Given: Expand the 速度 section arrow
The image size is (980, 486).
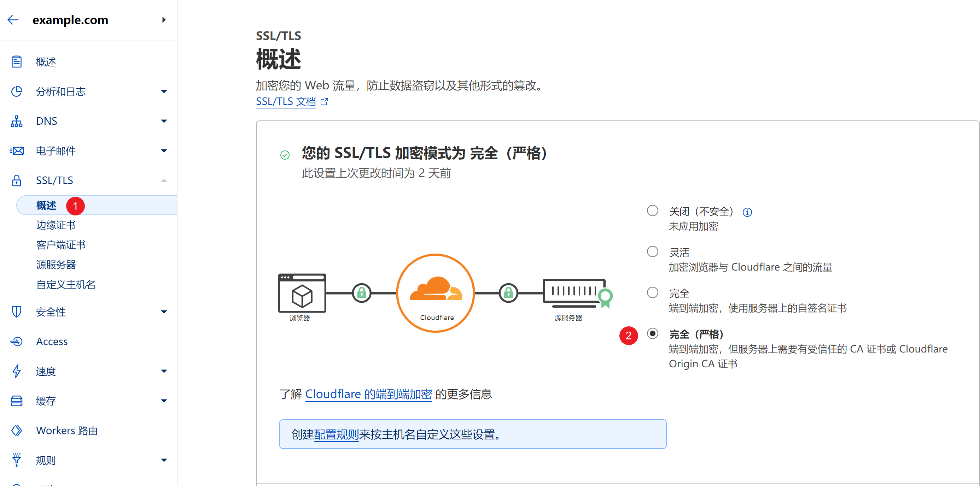Looking at the screenshot, I should [164, 371].
